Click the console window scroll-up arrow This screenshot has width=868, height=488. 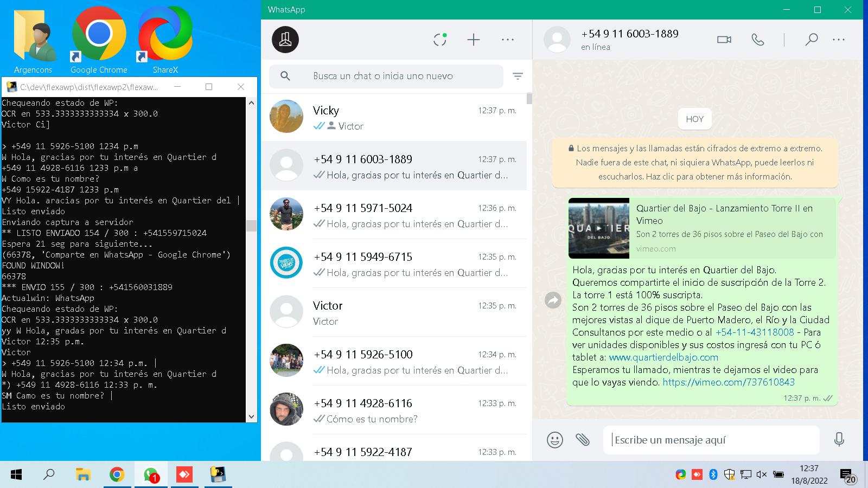[x=251, y=103]
